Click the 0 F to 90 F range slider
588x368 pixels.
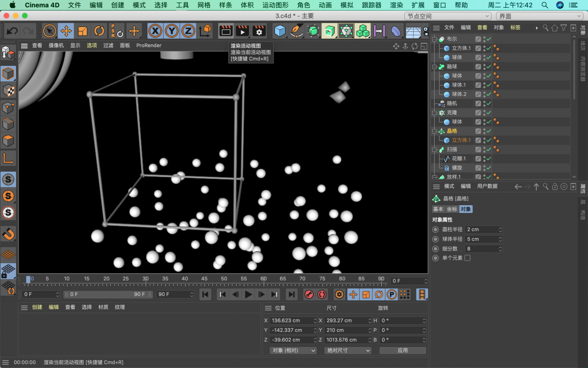click(x=108, y=294)
